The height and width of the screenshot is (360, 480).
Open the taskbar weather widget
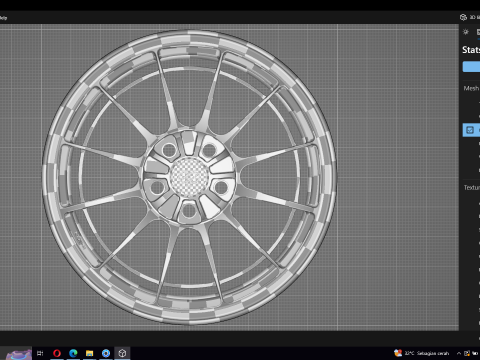[421, 353]
